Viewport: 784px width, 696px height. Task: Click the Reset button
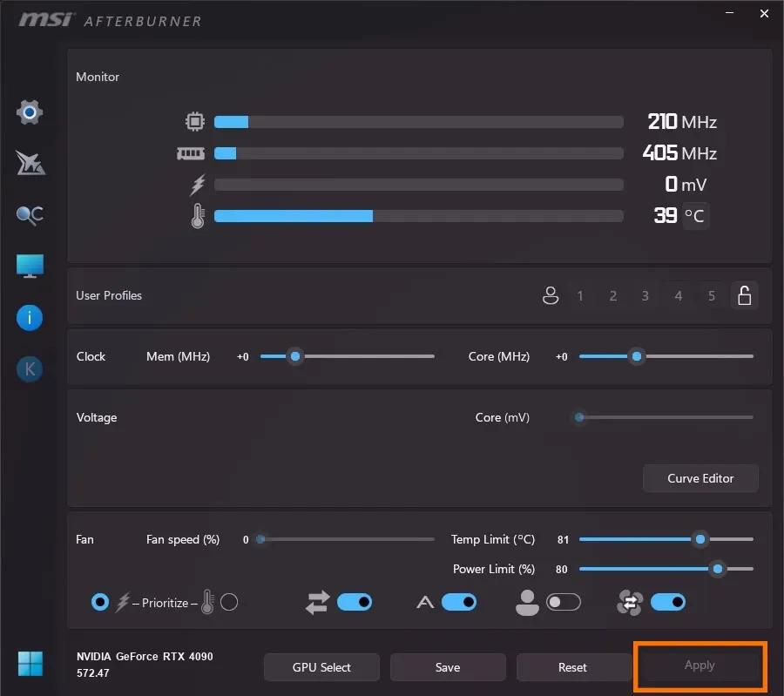pos(572,667)
